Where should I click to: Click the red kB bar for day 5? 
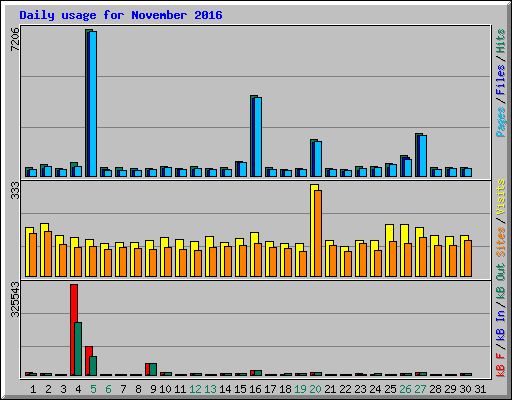coord(87,361)
